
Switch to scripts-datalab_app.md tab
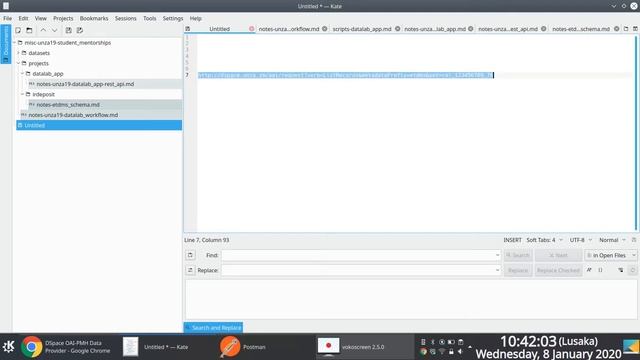tap(362, 29)
